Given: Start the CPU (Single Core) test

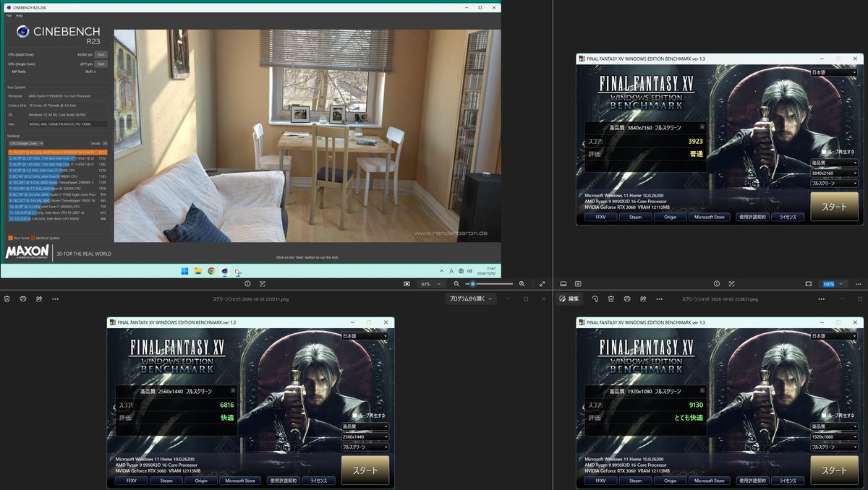Looking at the screenshot, I should click(x=101, y=64).
